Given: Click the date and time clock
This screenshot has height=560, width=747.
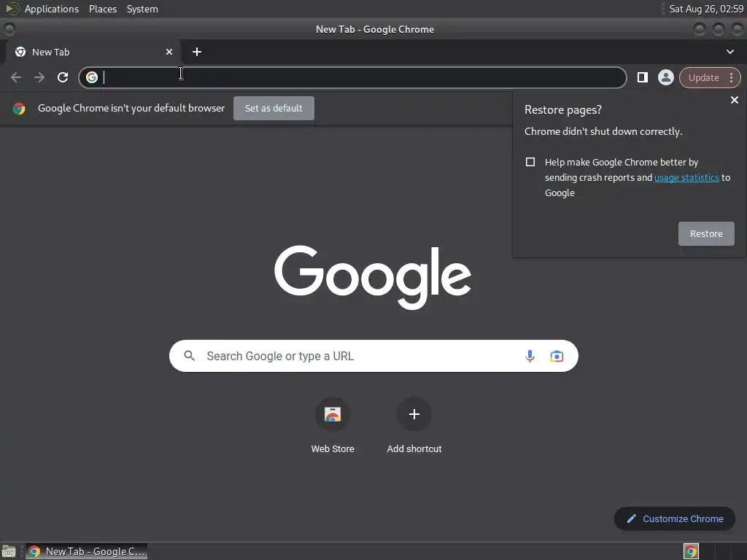Looking at the screenshot, I should [706, 9].
